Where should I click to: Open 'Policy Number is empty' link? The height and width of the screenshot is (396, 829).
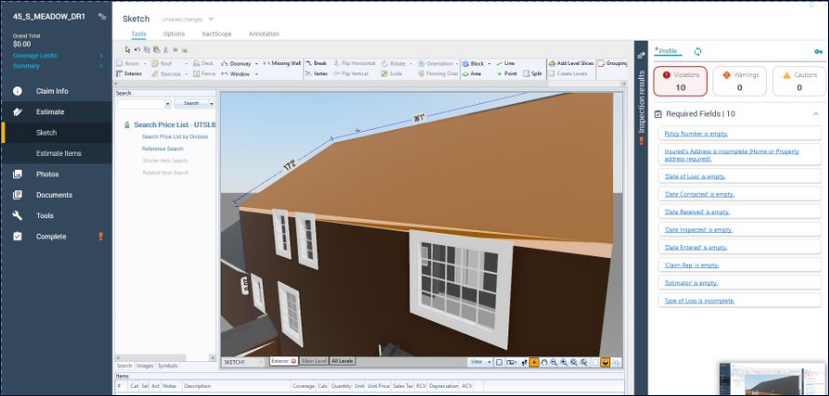[x=696, y=134]
